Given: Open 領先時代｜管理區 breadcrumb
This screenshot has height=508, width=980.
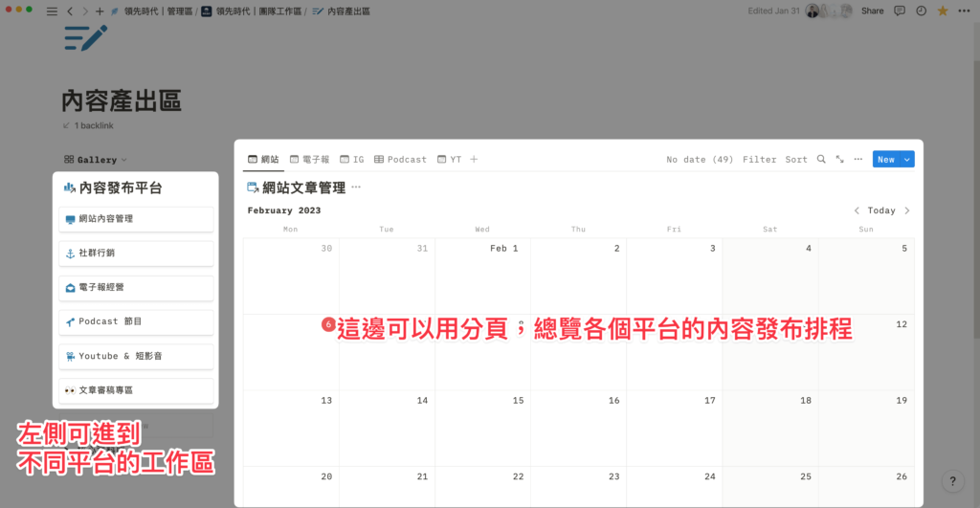Looking at the screenshot, I should click(x=152, y=11).
